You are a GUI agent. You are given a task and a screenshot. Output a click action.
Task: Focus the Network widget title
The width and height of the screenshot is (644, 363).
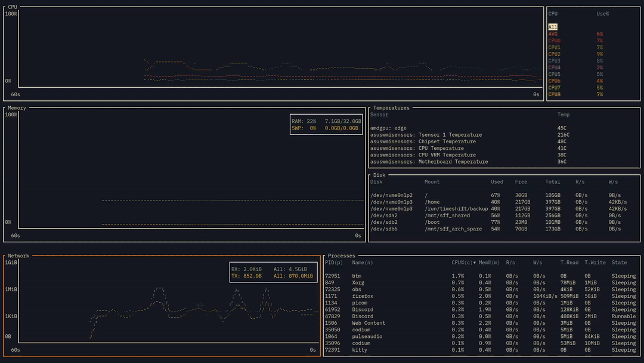click(18, 256)
